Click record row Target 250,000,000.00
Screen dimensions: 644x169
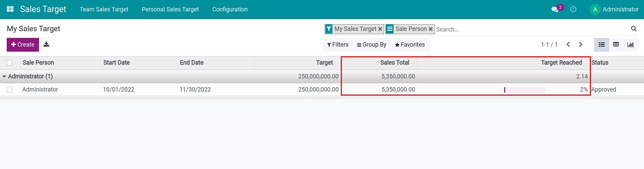pyautogui.click(x=318, y=90)
